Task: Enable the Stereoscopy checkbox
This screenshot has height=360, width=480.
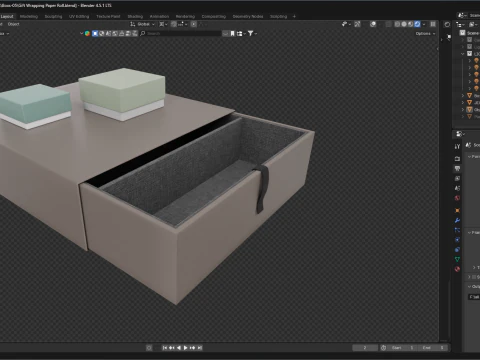Action: [x=474, y=277]
